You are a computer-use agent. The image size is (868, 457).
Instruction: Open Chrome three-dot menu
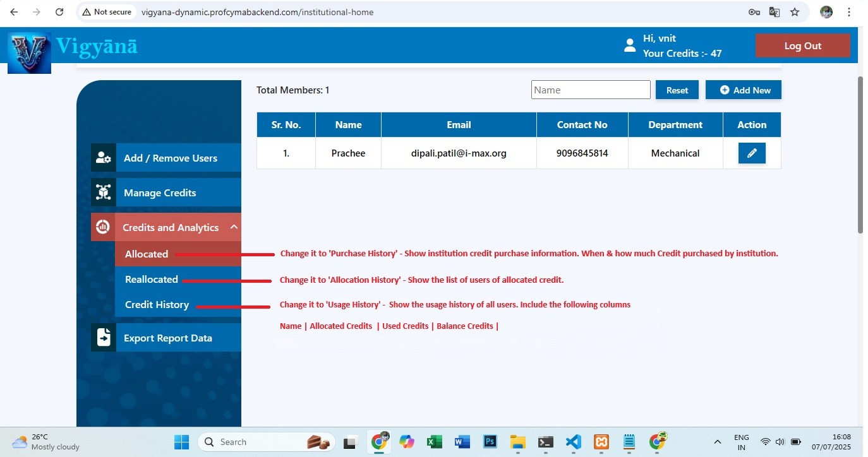[x=850, y=12]
